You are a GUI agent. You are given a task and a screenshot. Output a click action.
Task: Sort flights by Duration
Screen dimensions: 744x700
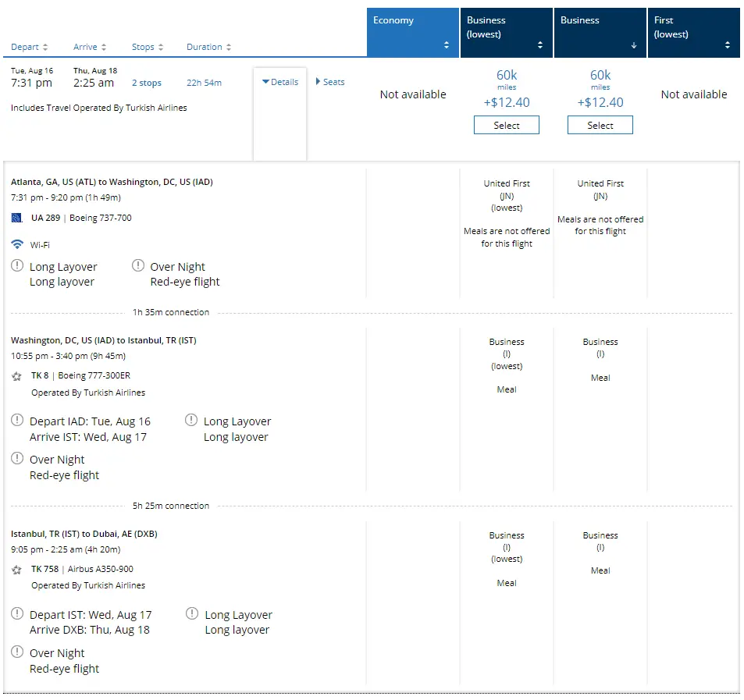208,47
